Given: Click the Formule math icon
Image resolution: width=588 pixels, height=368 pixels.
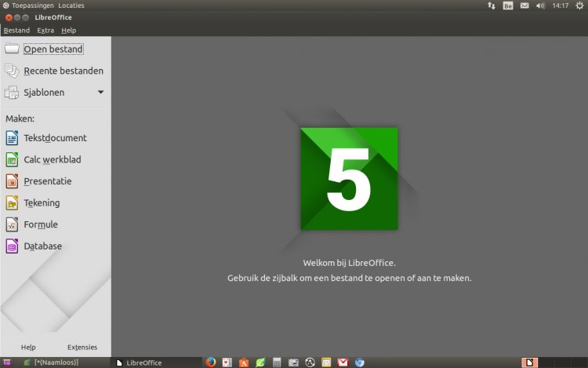Looking at the screenshot, I should tap(12, 224).
